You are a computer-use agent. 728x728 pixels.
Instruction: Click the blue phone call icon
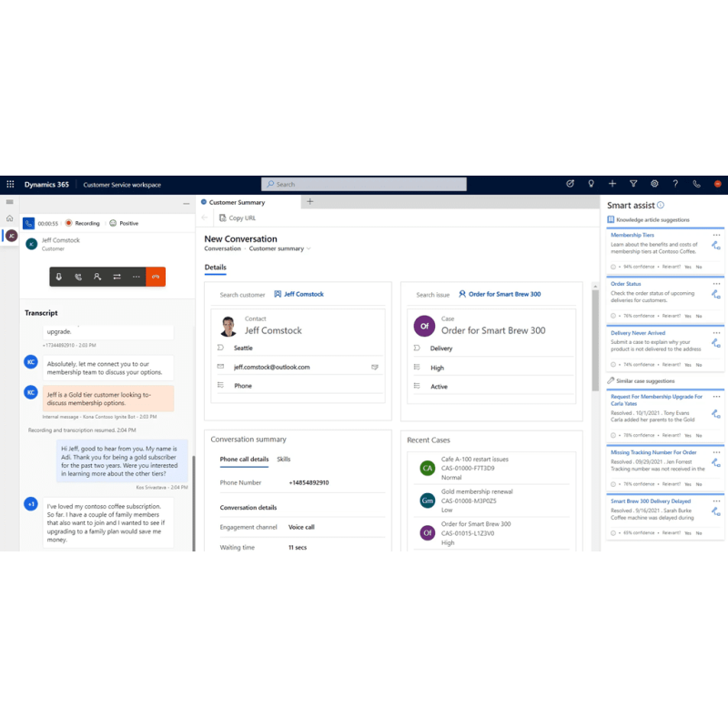click(x=29, y=223)
